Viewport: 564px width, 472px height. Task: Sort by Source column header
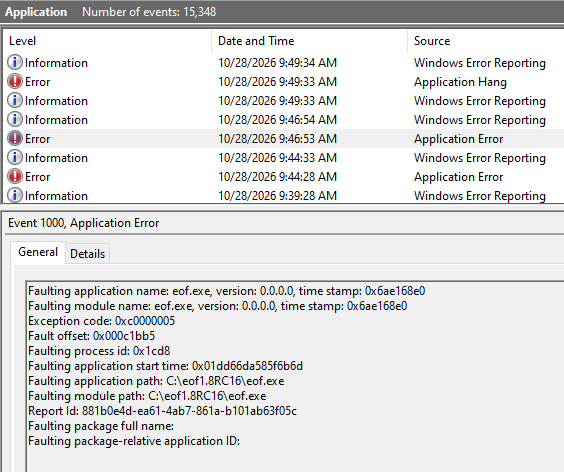point(432,41)
